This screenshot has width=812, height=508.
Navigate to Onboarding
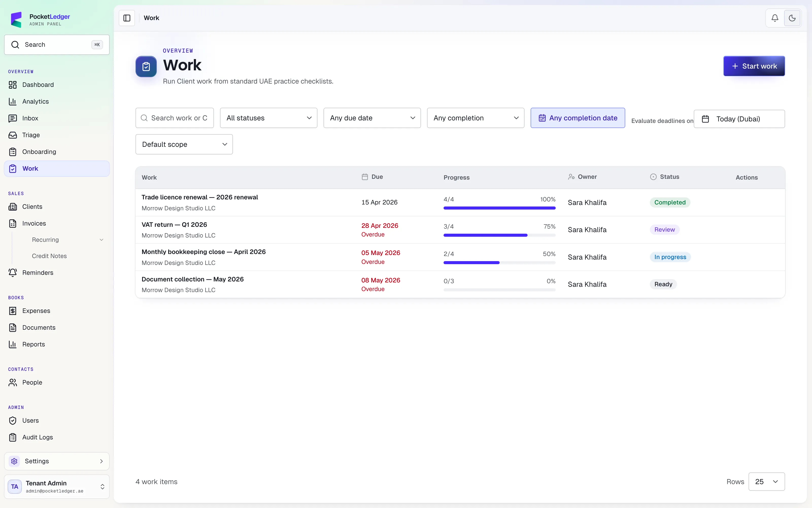click(57, 152)
